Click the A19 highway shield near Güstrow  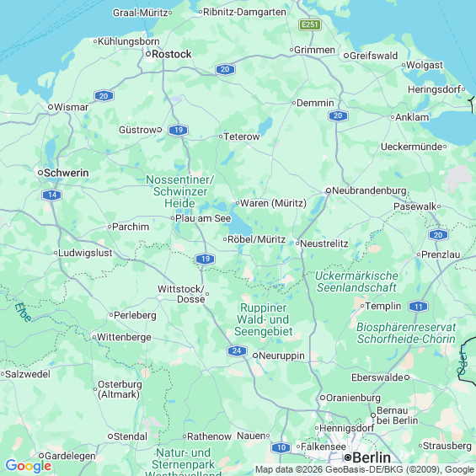179,130
